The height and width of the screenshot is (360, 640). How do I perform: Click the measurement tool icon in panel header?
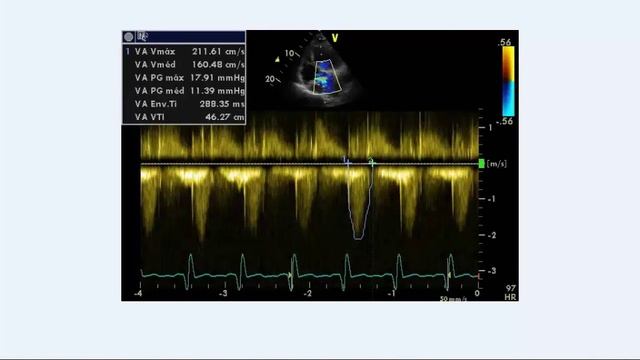142,36
